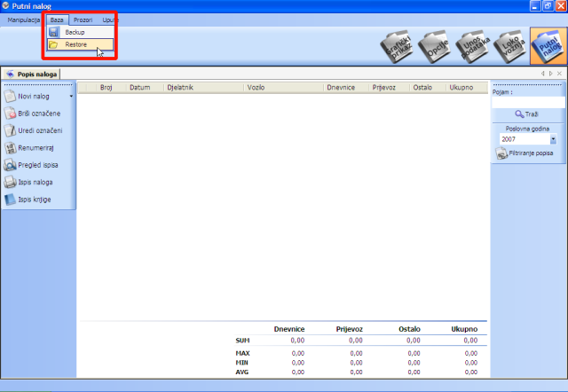Click the Novi nalog button label
The width and height of the screenshot is (568, 392).
point(34,97)
